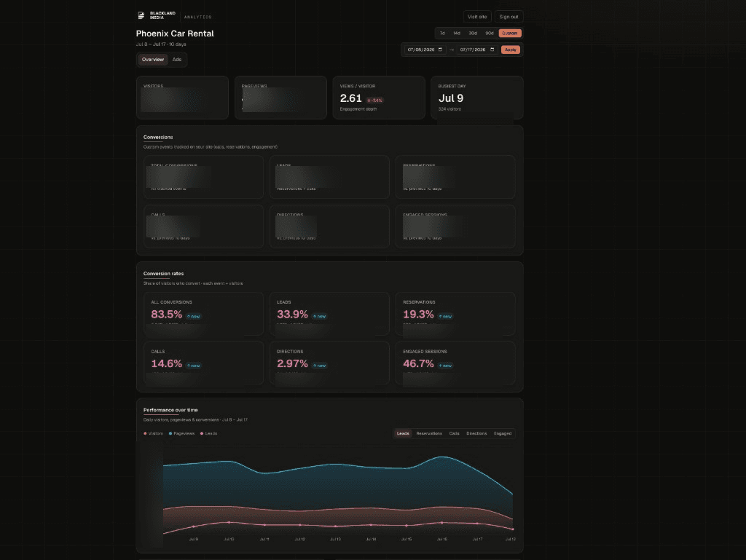Click the new badge beside 83.5%
The width and height of the screenshot is (746, 560).
[x=194, y=317]
